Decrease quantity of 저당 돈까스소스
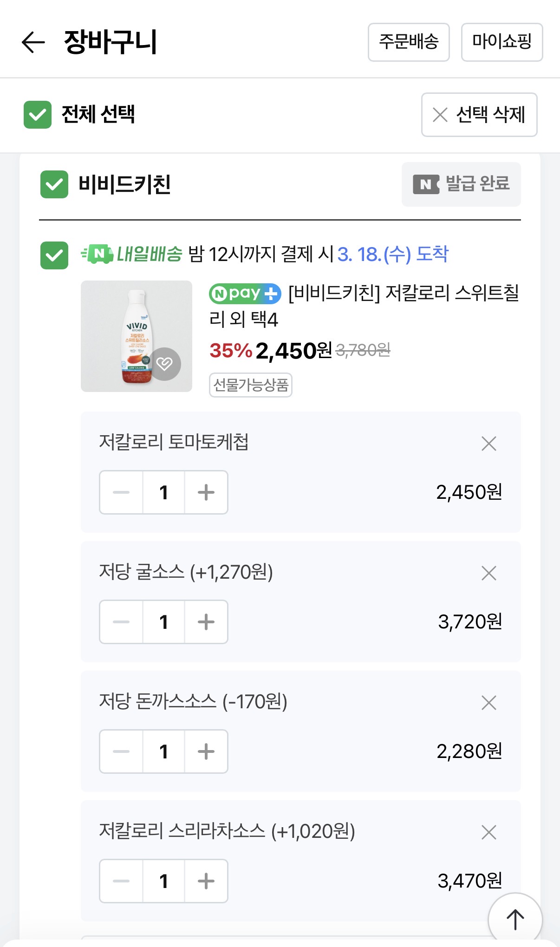560x947 pixels. coord(121,751)
